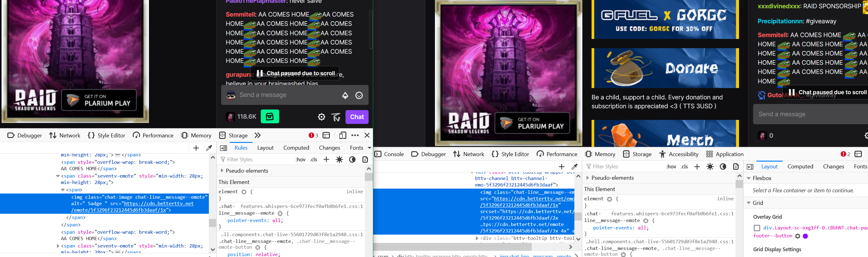Switch to Style Editor in left DevTools
868x257 pixels.
pos(106,135)
